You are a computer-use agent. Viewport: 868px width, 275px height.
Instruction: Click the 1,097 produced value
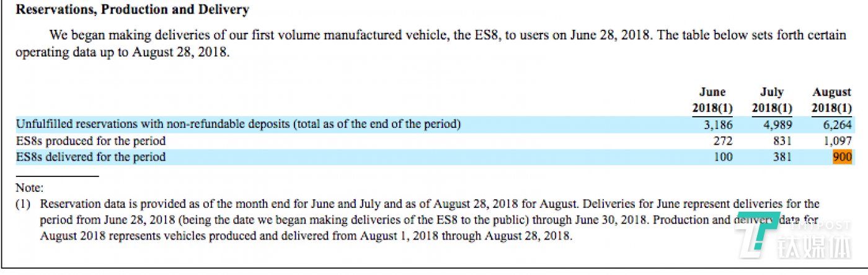tap(839, 141)
